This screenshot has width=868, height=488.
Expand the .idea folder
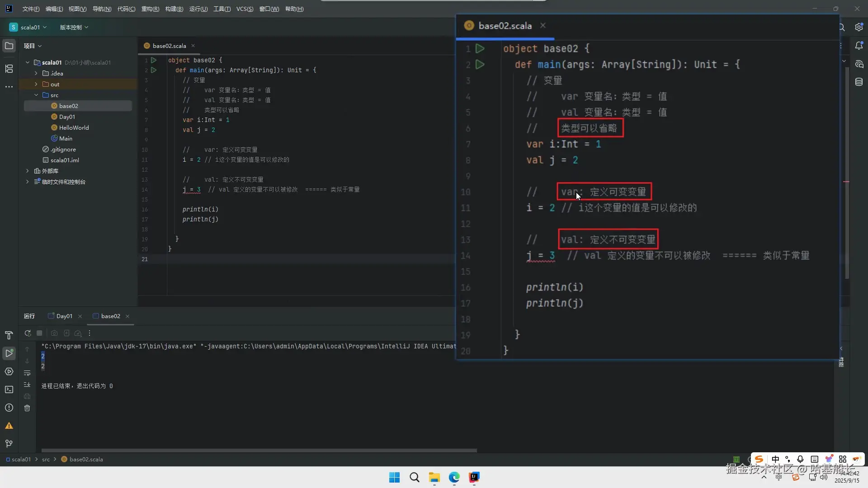[36, 73]
